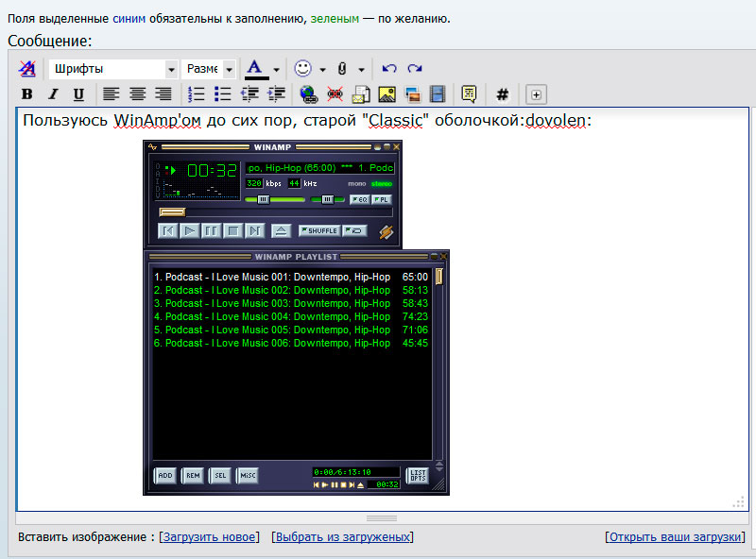Viewport: 756px width, 559px height.
Task: Decrease the text indent
Action: pyautogui.click(x=249, y=94)
